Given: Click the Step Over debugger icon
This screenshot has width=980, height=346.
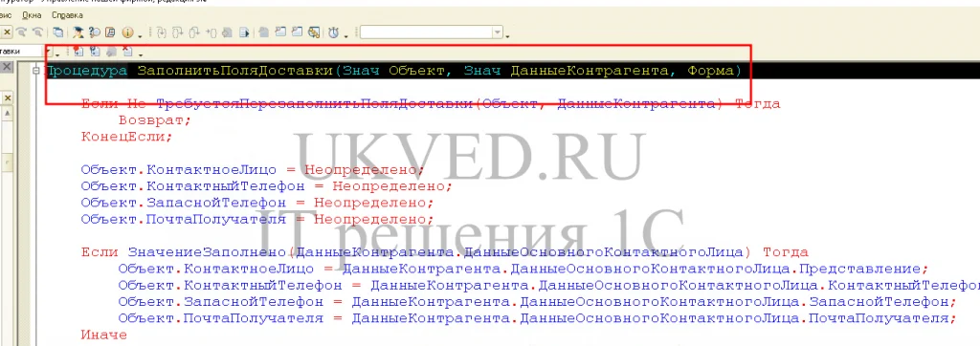Looking at the screenshot, I should 177,32.
